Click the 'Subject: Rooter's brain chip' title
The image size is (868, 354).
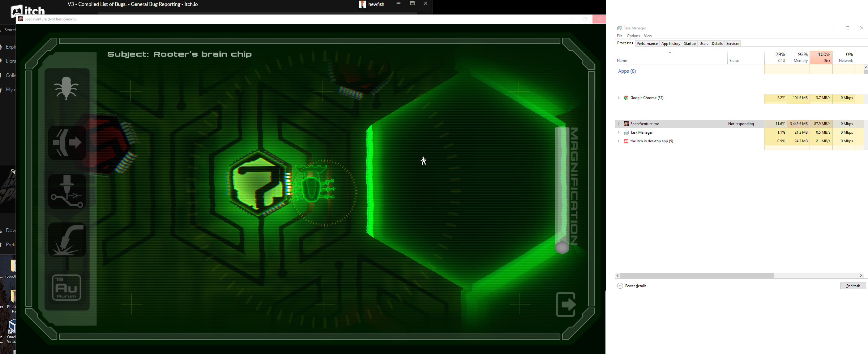coord(179,54)
